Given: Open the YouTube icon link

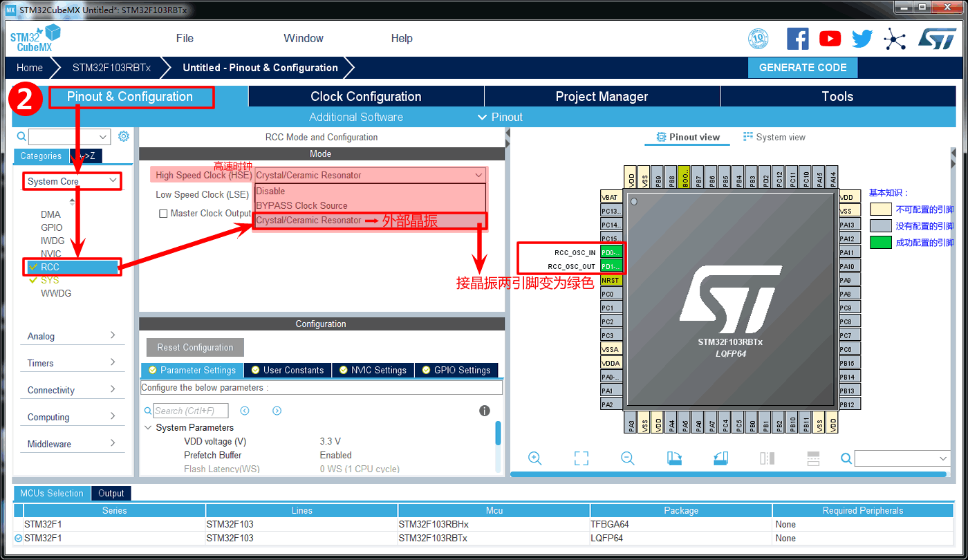Looking at the screenshot, I should pos(830,39).
